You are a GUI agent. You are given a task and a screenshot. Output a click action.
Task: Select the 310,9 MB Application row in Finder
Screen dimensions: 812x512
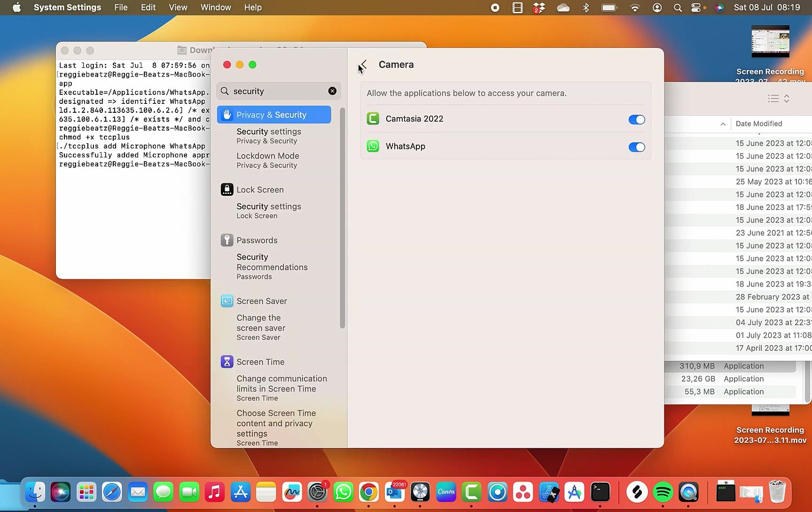(x=730, y=366)
